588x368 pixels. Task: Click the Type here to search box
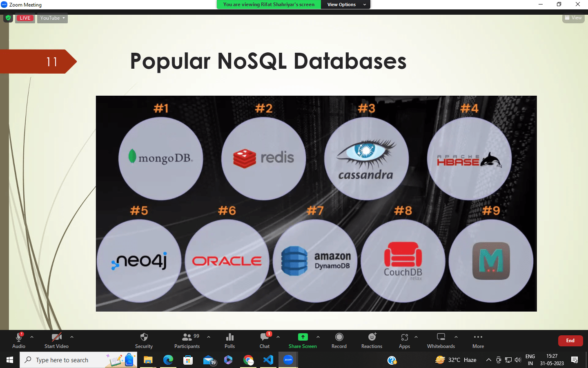(x=78, y=360)
